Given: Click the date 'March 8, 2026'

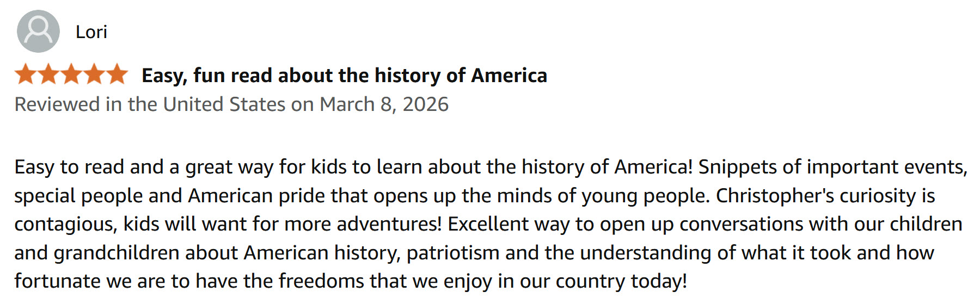Looking at the screenshot, I should click(x=384, y=104).
